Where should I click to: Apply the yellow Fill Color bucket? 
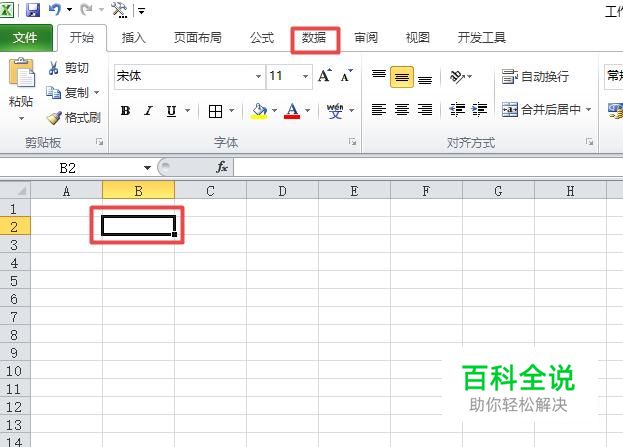[259, 111]
